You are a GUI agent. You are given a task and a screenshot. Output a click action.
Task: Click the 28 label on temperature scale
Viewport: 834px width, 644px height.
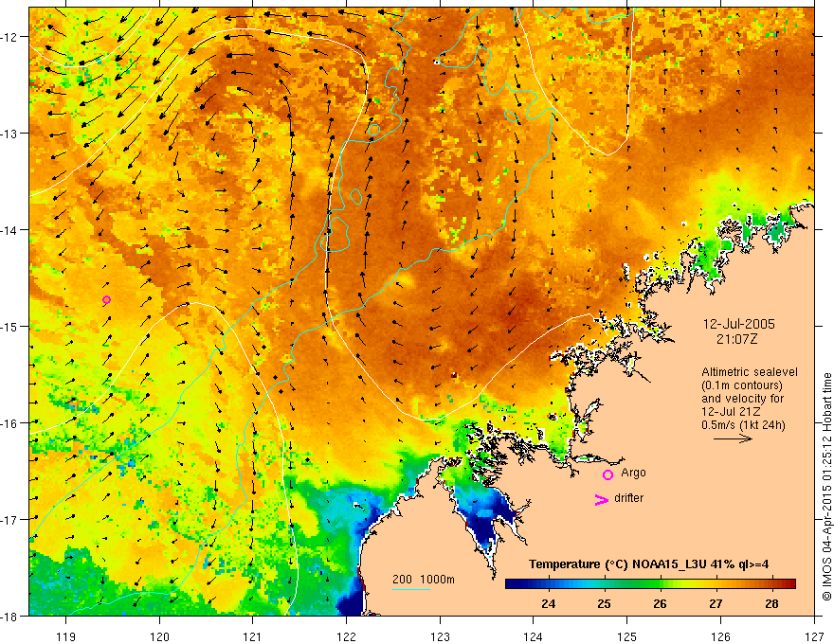click(771, 603)
